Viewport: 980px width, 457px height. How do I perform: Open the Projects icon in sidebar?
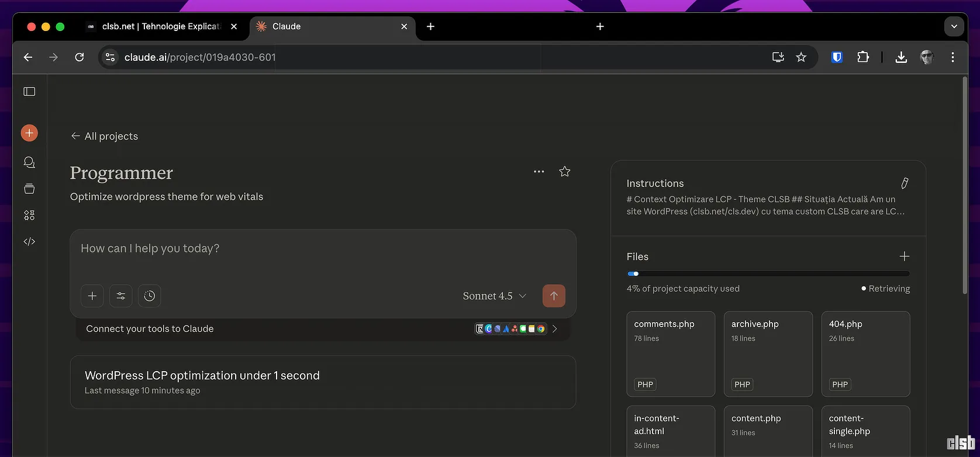pos(29,189)
